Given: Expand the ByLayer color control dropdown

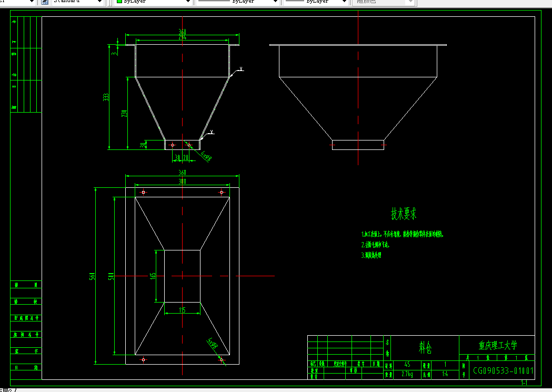Looking at the screenshot, I should click(188, 2).
